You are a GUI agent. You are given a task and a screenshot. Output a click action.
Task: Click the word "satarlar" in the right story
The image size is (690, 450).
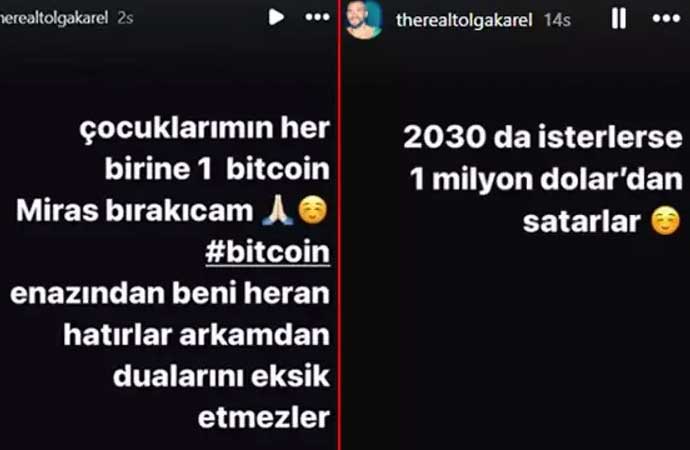(582, 222)
